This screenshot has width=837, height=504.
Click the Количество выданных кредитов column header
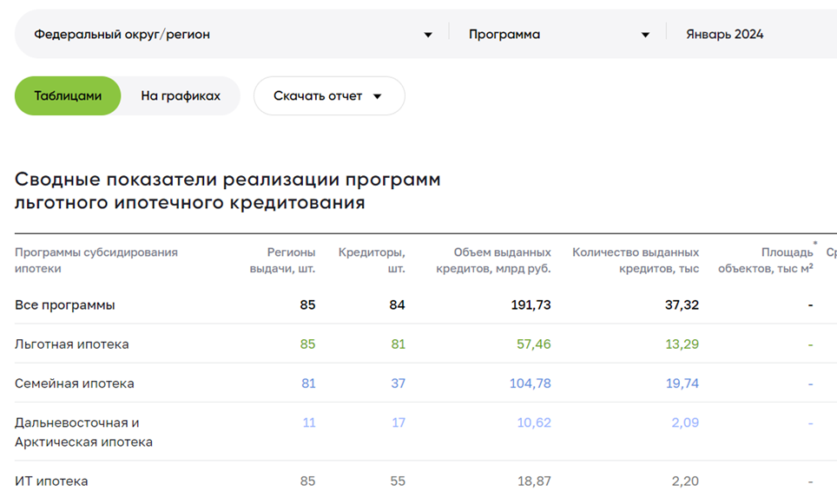pyautogui.click(x=636, y=260)
